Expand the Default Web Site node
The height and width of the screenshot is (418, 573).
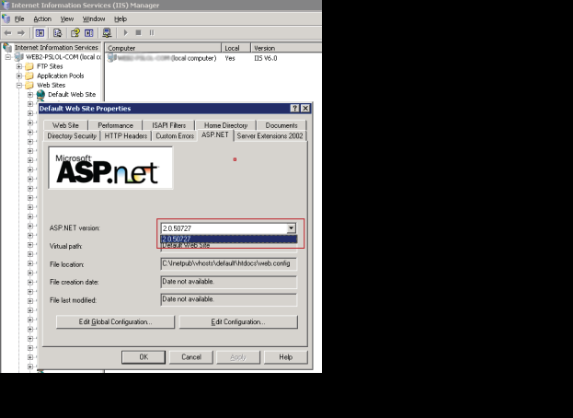30,95
